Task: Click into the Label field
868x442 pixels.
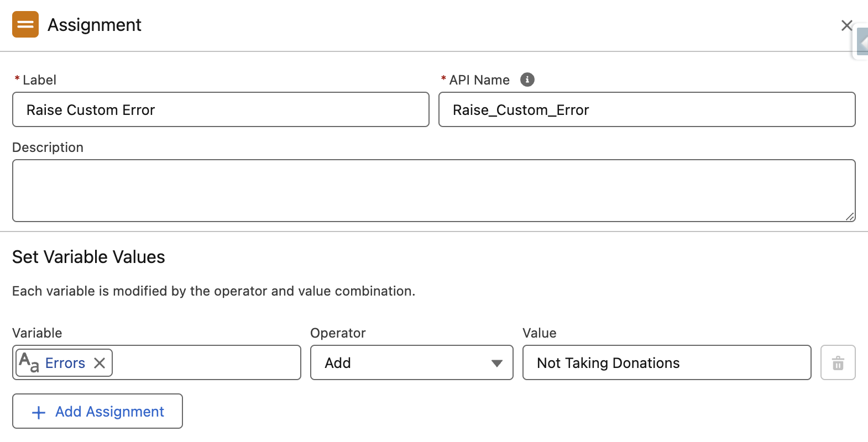Action: pyautogui.click(x=221, y=110)
